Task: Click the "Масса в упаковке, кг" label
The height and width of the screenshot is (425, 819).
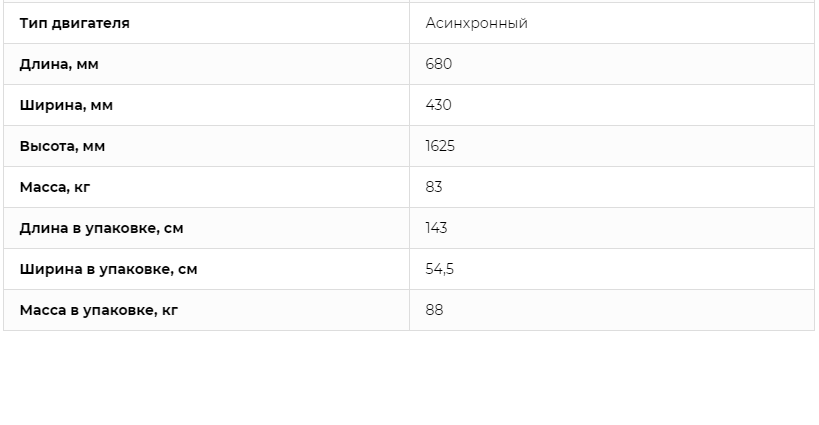Action: [99, 310]
